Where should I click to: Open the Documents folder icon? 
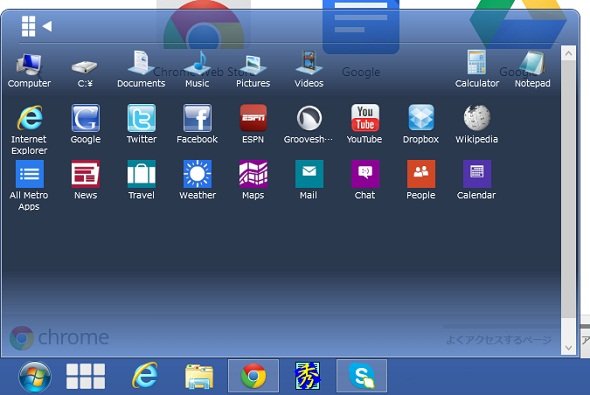[x=141, y=70]
